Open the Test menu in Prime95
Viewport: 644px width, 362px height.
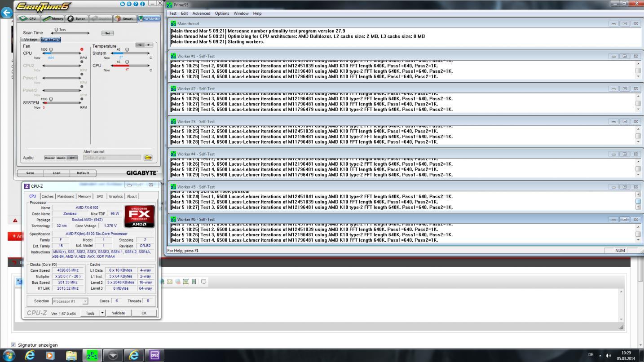tap(172, 13)
